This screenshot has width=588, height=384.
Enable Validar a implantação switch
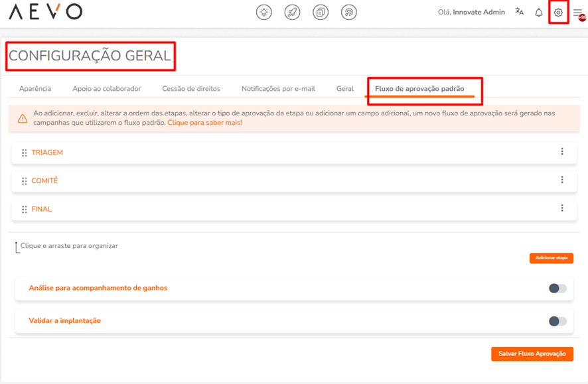pyautogui.click(x=557, y=321)
